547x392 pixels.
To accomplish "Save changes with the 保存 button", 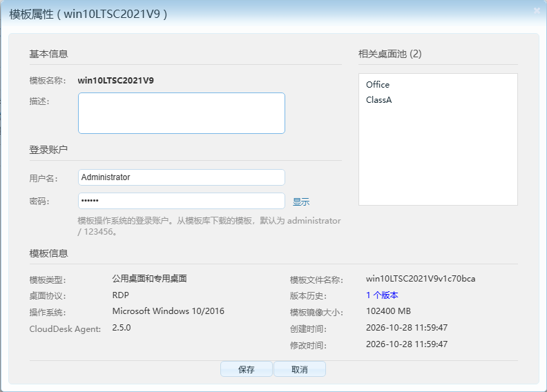I will point(247,369).
